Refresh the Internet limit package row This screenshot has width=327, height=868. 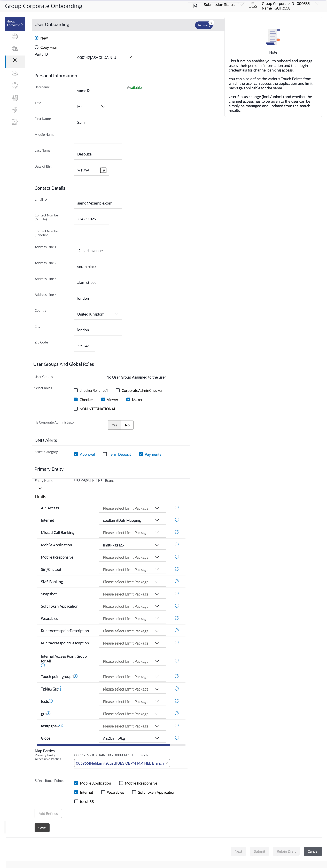coord(176,520)
